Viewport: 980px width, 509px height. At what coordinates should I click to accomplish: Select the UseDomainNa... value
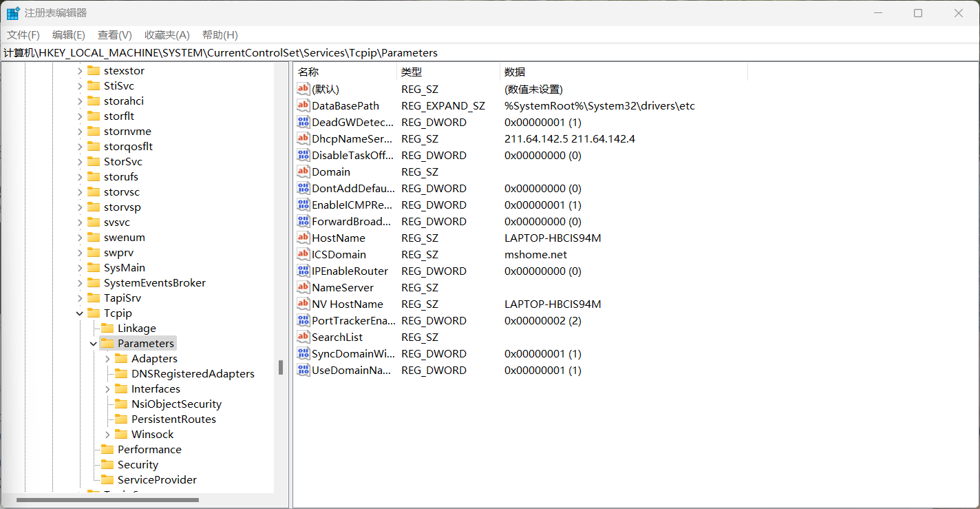tap(352, 370)
